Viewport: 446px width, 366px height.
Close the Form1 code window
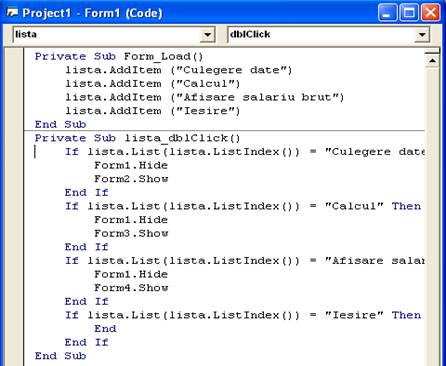431,13
